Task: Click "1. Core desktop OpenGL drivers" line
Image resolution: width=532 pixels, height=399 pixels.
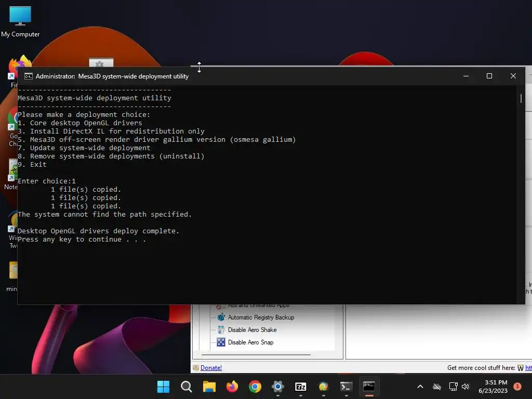Action: coord(80,123)
